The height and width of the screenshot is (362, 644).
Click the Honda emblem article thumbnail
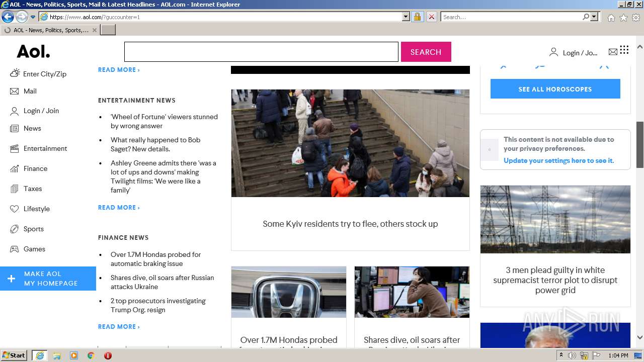289,292
